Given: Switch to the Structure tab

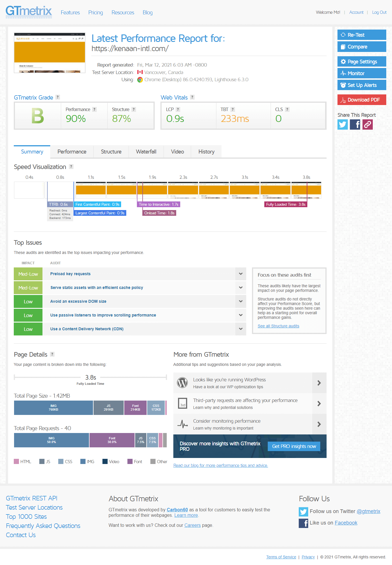Looking at the screenshot, I should tap(111, 152).
